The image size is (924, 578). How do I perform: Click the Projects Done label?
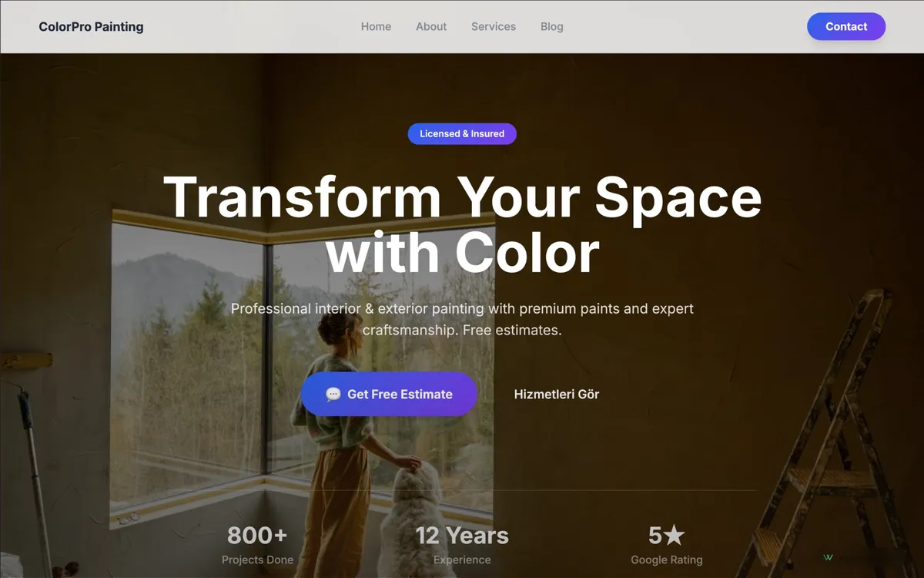(257, 560)
